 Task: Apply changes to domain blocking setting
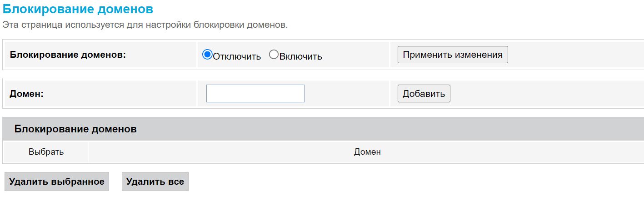453,55
